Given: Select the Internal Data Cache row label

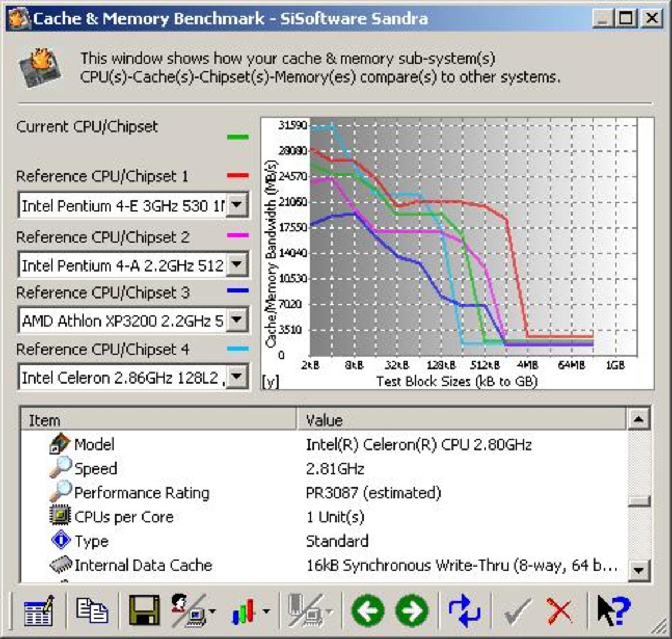Looking at the screenshot, I should [143, 565].
